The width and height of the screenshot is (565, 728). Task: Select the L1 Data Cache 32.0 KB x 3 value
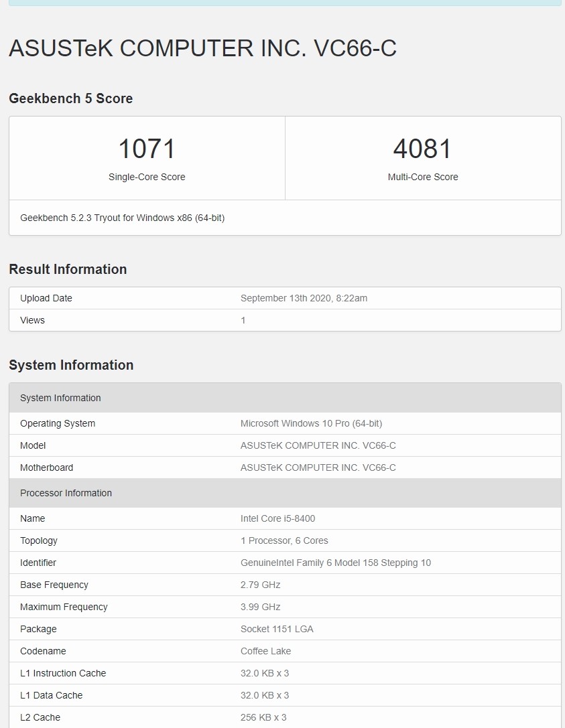(265, 695)
